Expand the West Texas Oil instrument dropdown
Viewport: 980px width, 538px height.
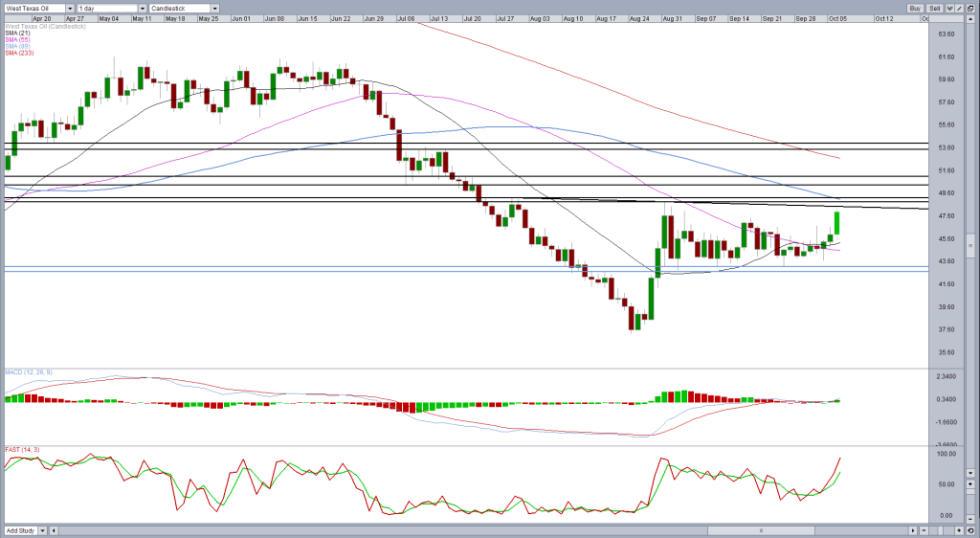pyautogui.click(x=70, y=8)
